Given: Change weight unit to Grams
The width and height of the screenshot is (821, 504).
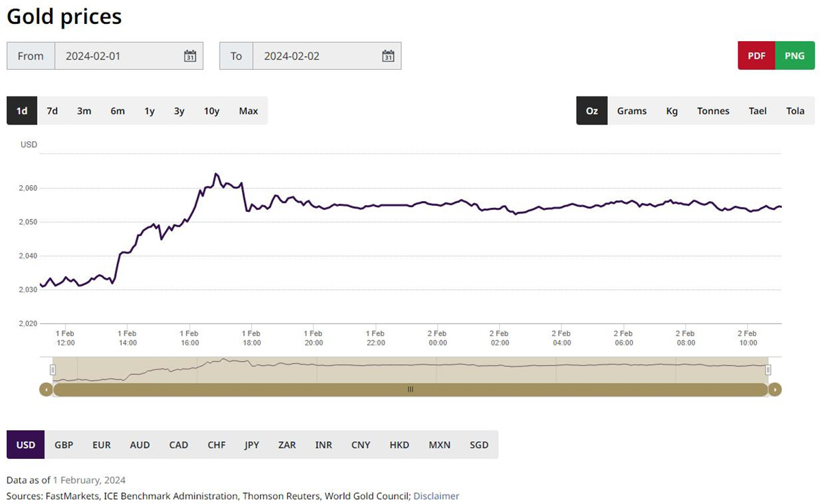Looking at the screenshot, I should pyautogui.click(x=631, y=111).
